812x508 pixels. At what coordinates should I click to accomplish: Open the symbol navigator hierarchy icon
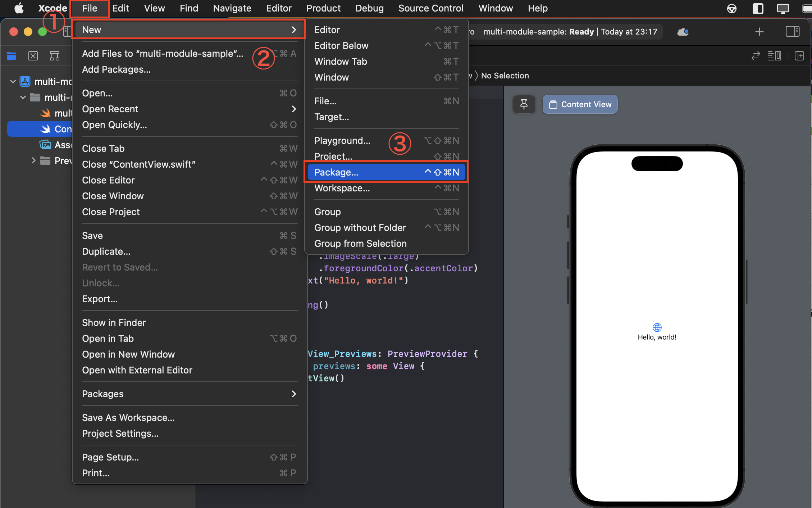55,56
